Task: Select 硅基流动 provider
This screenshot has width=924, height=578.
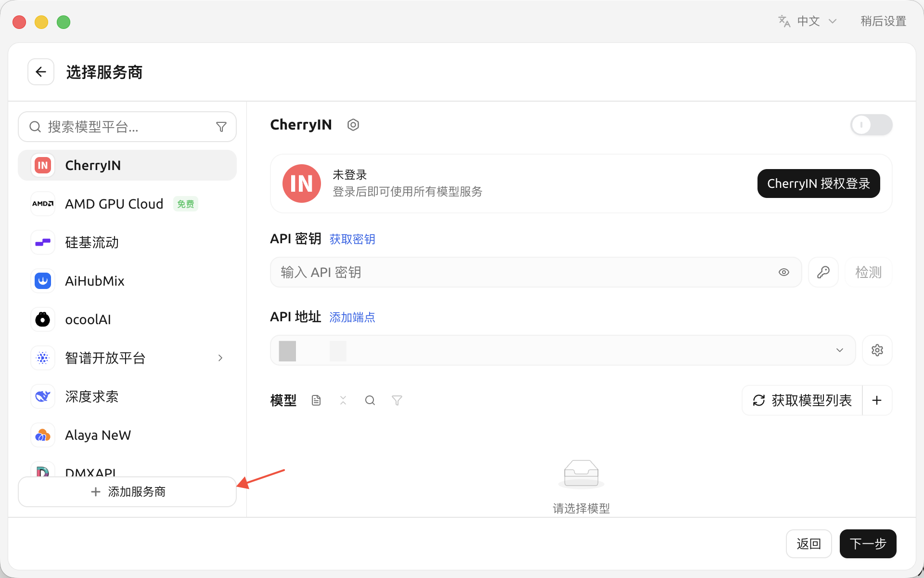Action: tap(127, 242)
